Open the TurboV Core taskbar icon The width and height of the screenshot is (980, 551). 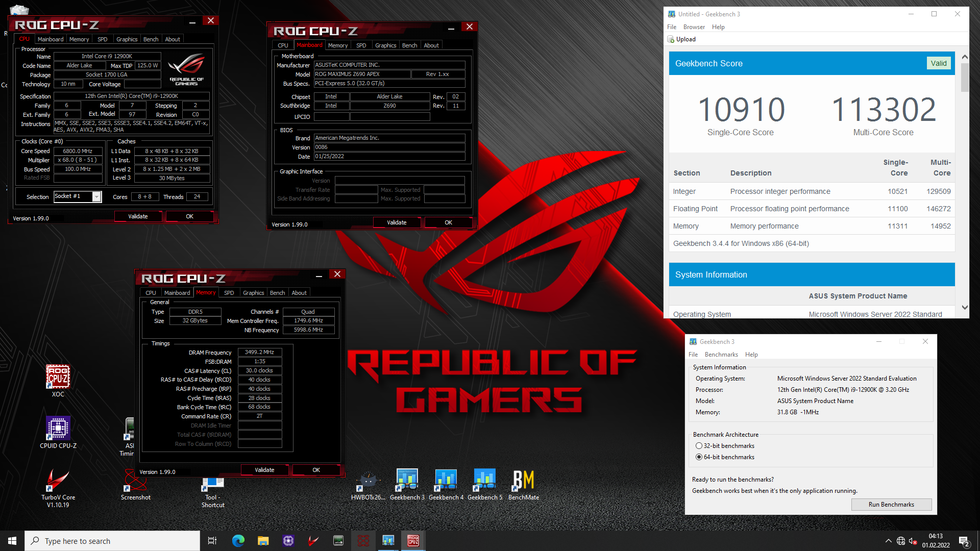point(313,541)
